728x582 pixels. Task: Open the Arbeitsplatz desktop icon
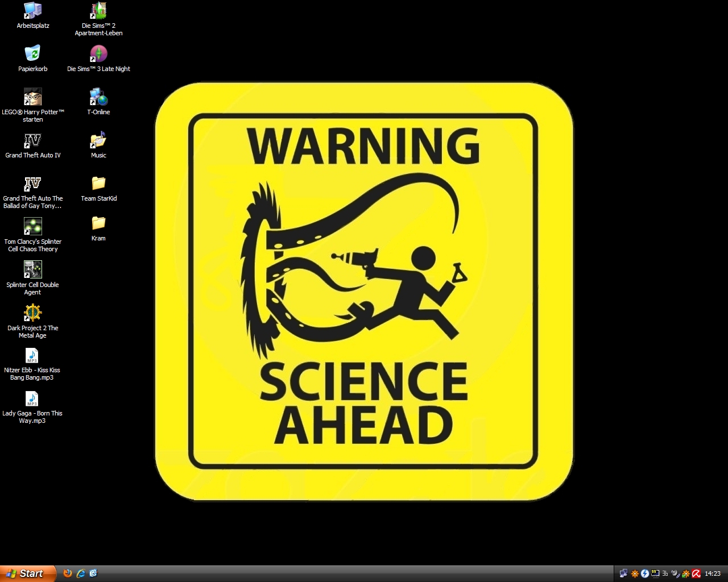tap(33, 11)
